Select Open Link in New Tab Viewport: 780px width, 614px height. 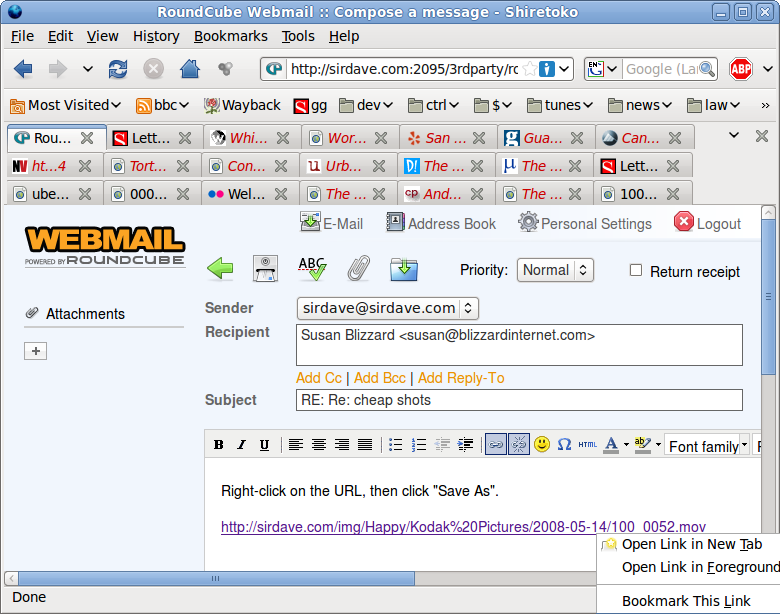[x=691, y=544]
